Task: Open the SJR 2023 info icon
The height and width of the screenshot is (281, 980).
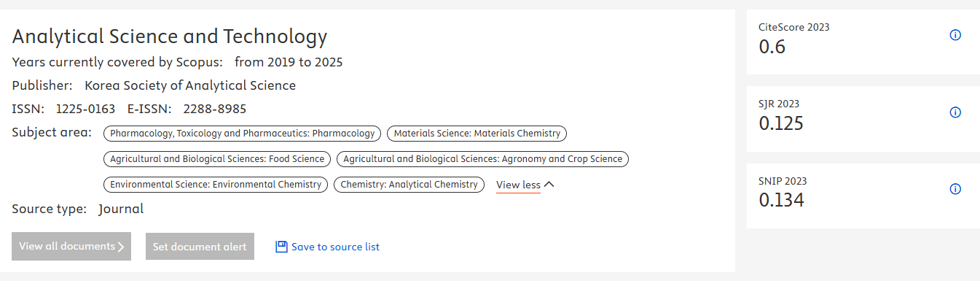Action: [x=956, y=112]
